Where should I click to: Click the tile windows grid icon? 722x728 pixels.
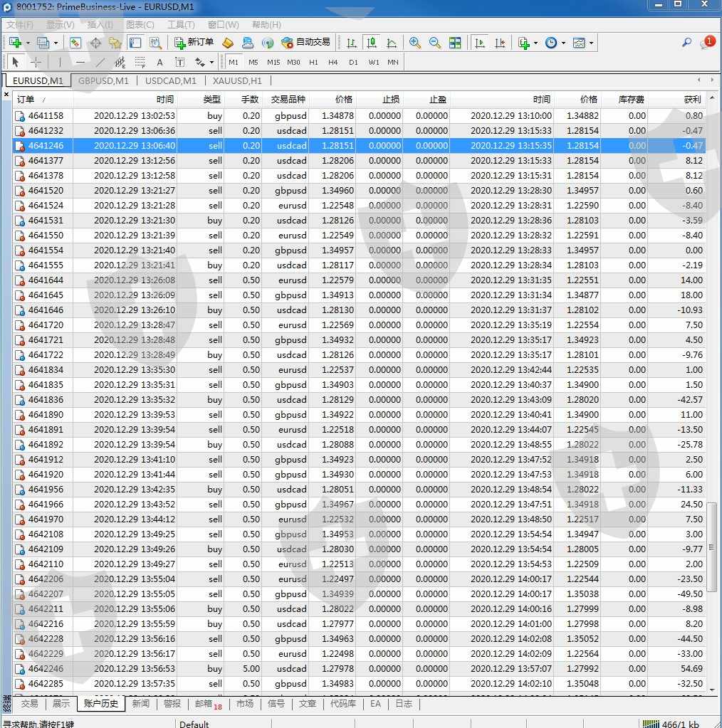tap(455, 43)
